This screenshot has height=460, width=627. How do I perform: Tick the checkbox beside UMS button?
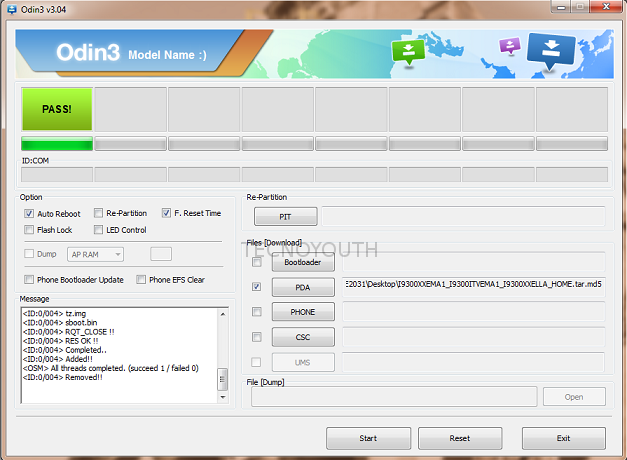pyautogui.click(x=256, y=362)
